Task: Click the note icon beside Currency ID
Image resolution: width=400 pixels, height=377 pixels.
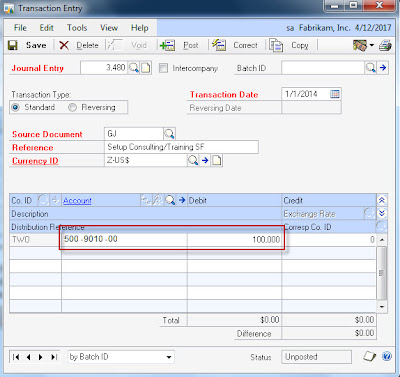Action: pyautogui.click(x=217, y=160)
